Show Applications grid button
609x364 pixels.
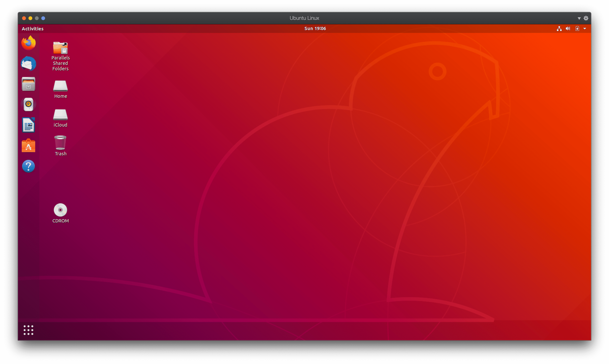[x=28, y=330]
